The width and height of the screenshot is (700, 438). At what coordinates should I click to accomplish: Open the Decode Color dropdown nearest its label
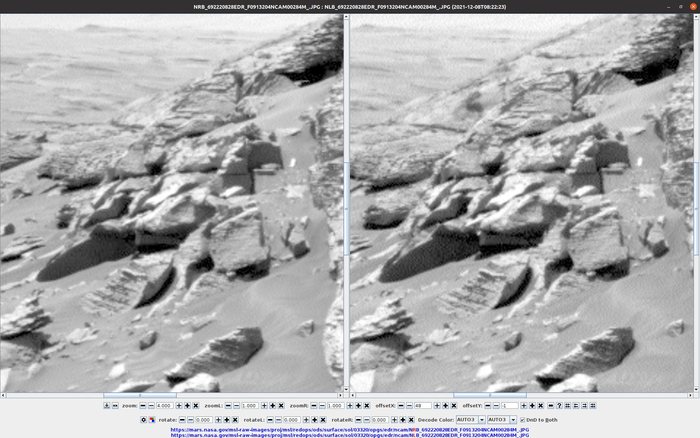point(471,420)
